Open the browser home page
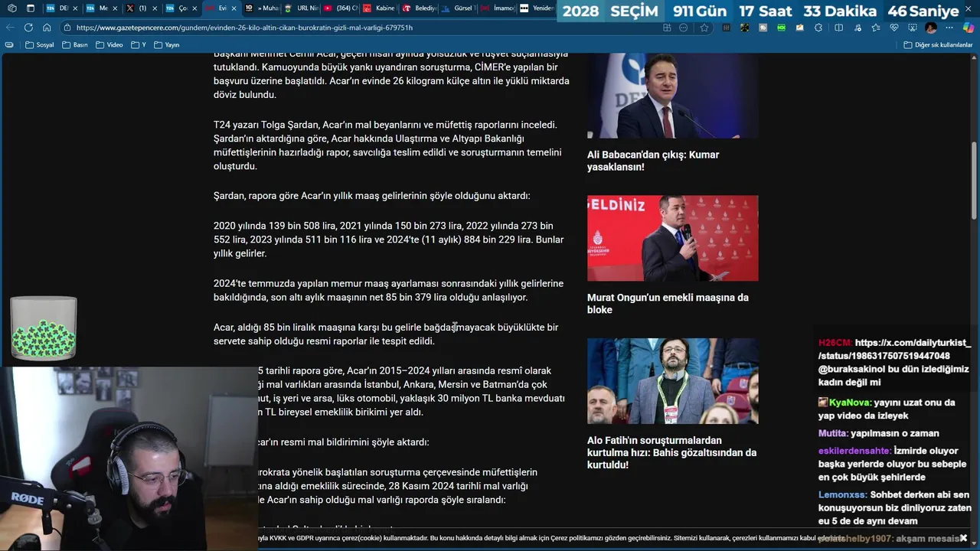Image resolution: width=980 pixels, height=551 pixels. click(47, 28)
